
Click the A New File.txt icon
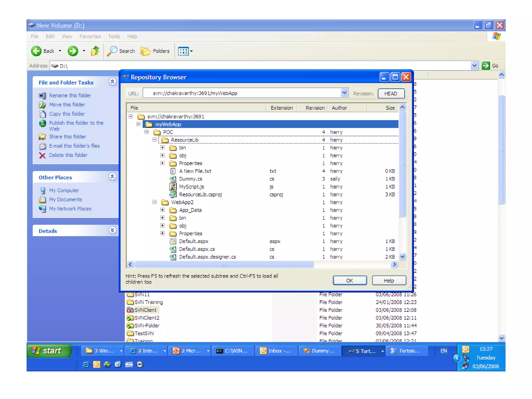tap(173, 171)
